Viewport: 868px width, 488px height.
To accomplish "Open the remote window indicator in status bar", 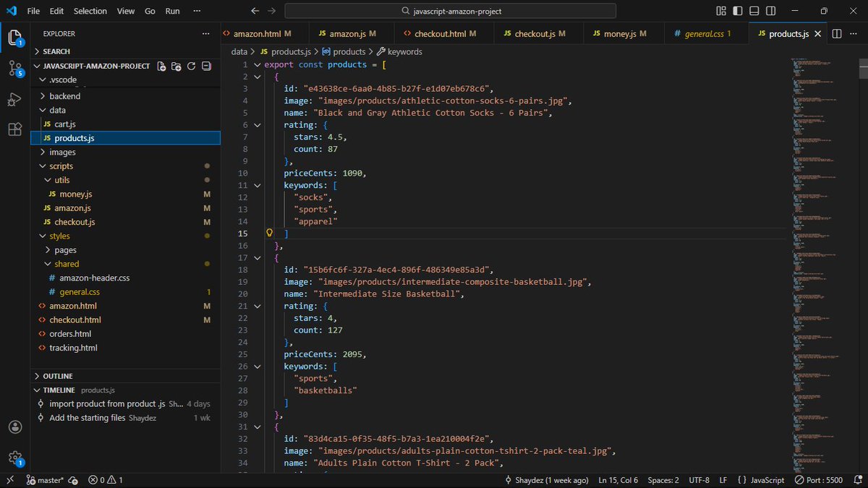I will [9, 480].
